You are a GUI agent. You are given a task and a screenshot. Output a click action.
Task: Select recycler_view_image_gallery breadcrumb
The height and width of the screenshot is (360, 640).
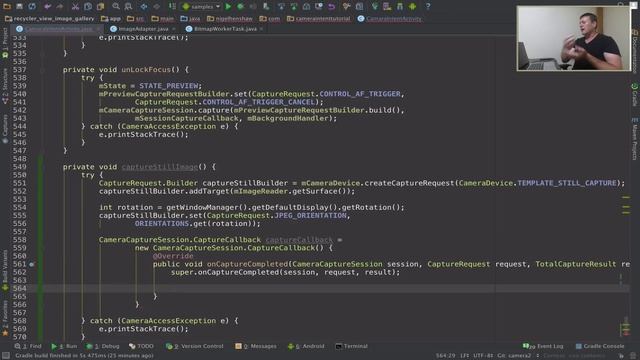point(49,18)
